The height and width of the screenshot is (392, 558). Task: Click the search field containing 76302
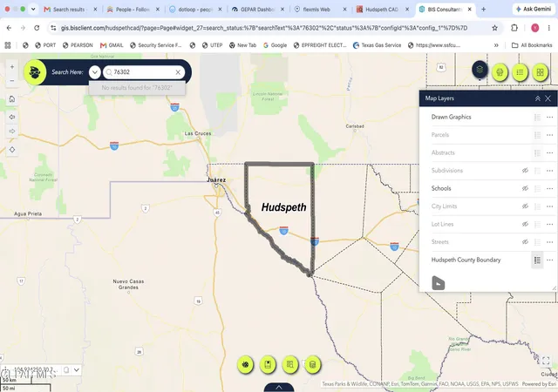144,72
